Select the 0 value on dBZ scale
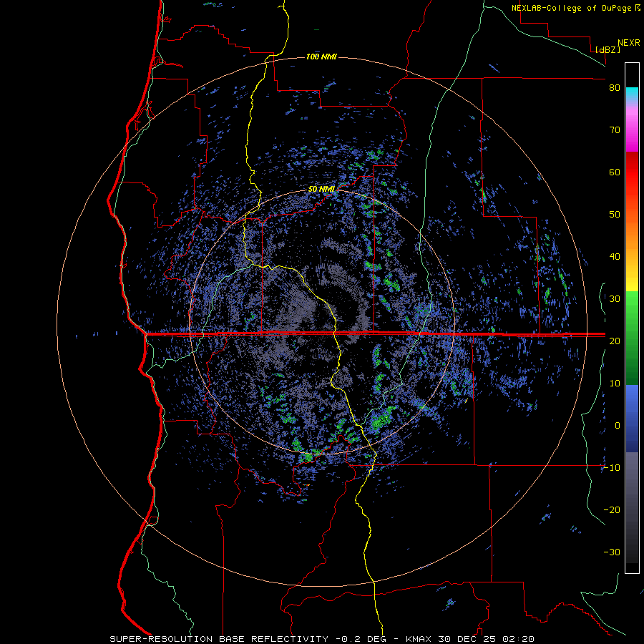The width and height of the screenshot is (644, 644). click(x=618, y=426)
